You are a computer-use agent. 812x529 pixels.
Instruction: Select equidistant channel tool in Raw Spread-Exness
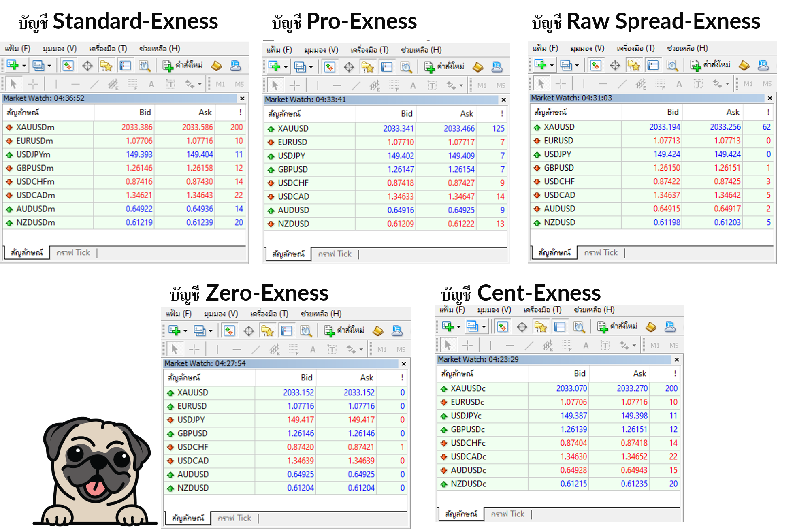(641, 84)
